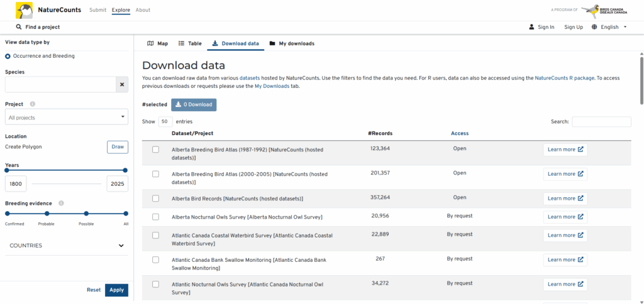644x304 pixels.
Task: Learn more about Atlantic Canada Coastal Waterbird Survey
Action: 565,236
